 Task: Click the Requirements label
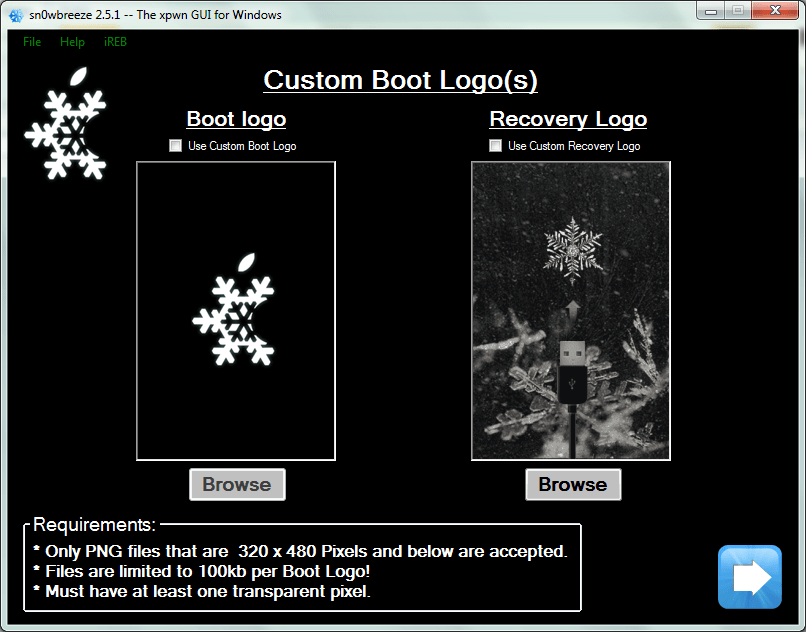pos(94,525)
